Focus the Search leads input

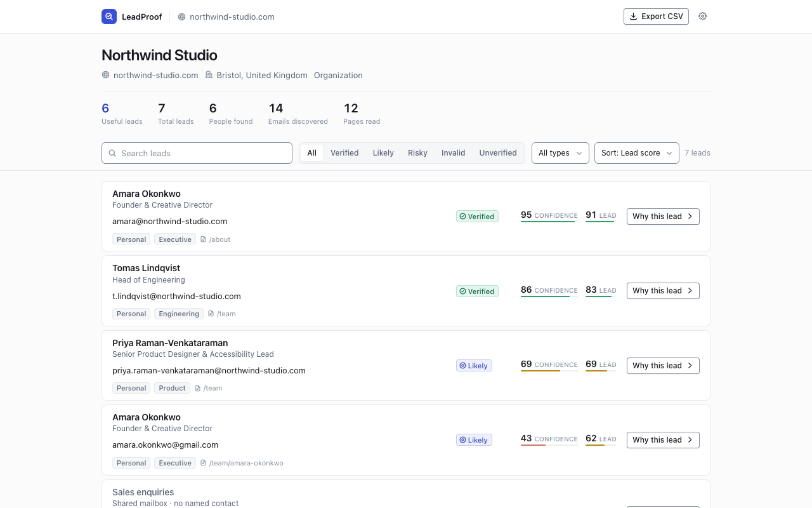click(x=197, y=153)
